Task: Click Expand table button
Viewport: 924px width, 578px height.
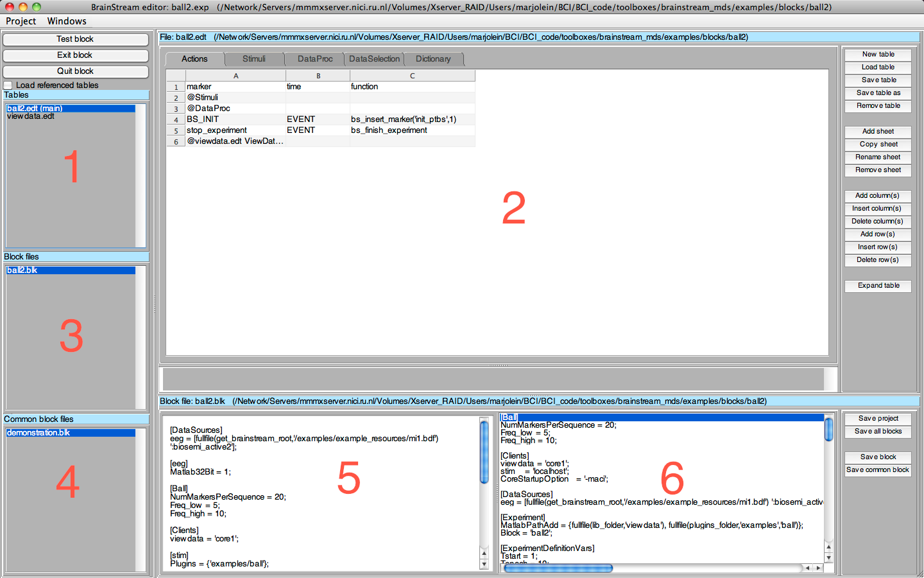Action: (x=878, y=286)
